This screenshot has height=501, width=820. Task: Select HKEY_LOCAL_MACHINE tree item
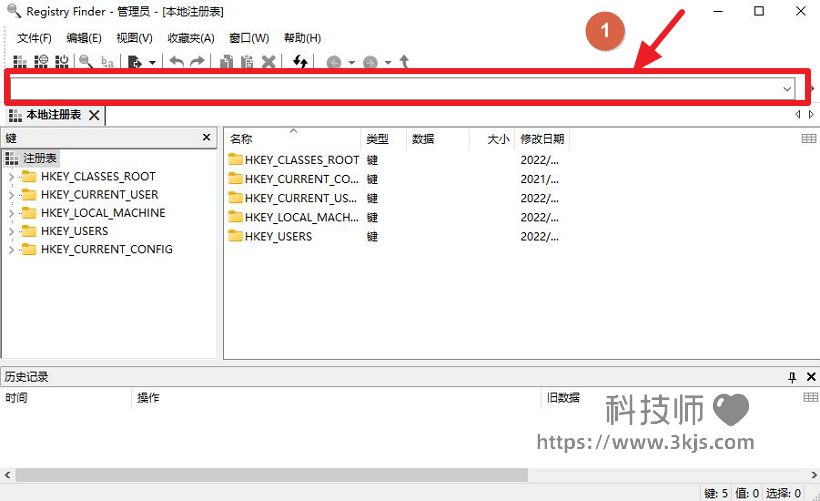pyautogui.click(x=103, y=213)
